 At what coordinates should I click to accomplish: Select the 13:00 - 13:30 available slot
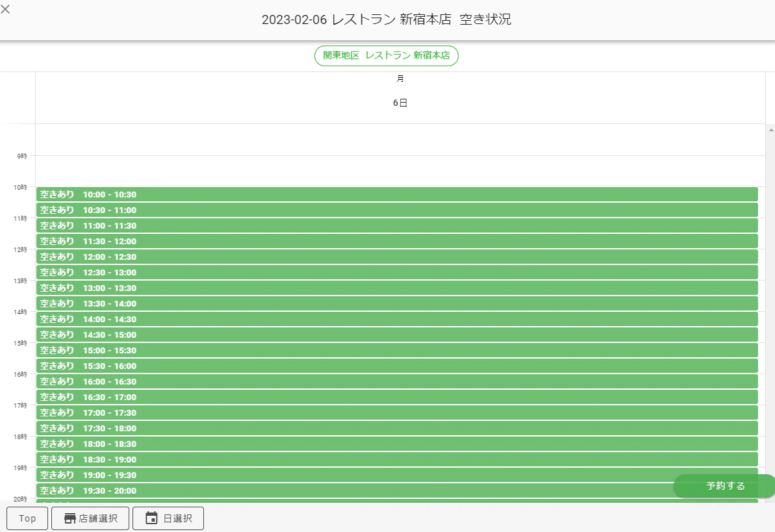(397, 288)
